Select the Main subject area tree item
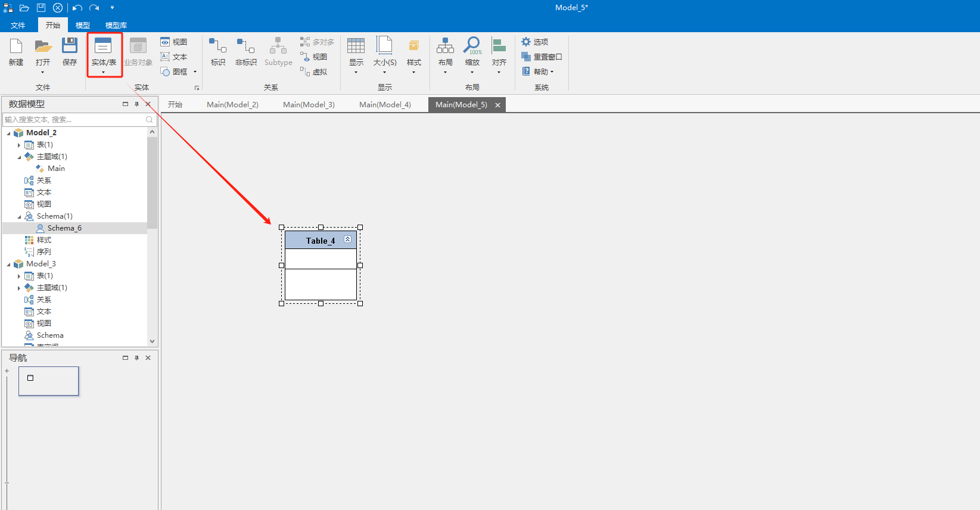Image resolution: width=980 pixels, height=510 pixels. 56,169
